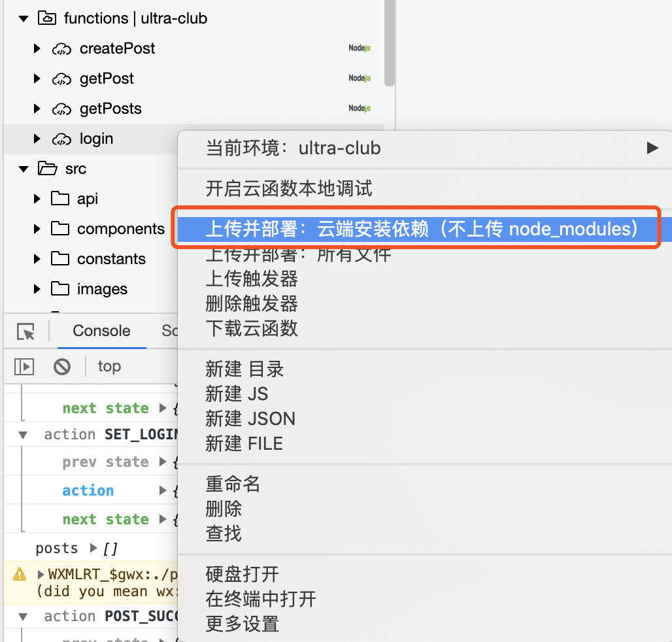Image resolution: width=672 pixels, height=642 pixels.
Task: Clear console with the ban icon
Action: click(x=62, y=367)
